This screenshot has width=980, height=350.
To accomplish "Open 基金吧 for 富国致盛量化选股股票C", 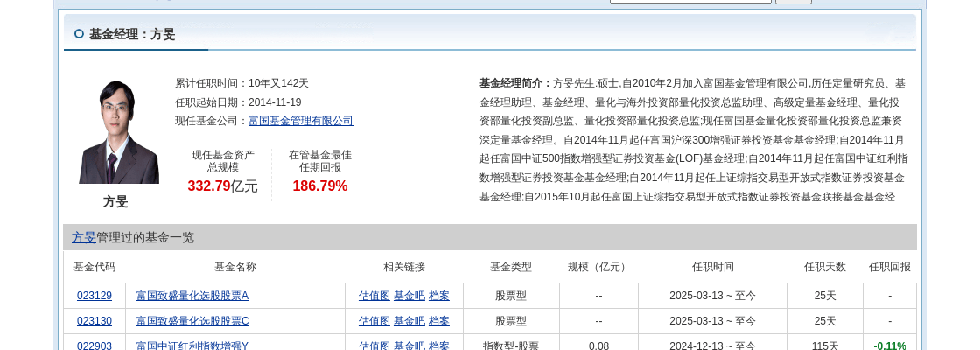I will coord(409,321).
